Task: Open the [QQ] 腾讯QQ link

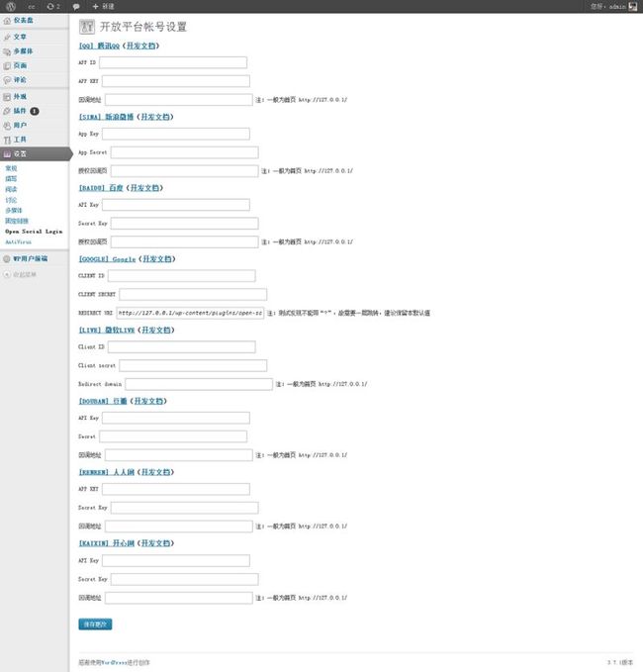Action: point(99,46)
